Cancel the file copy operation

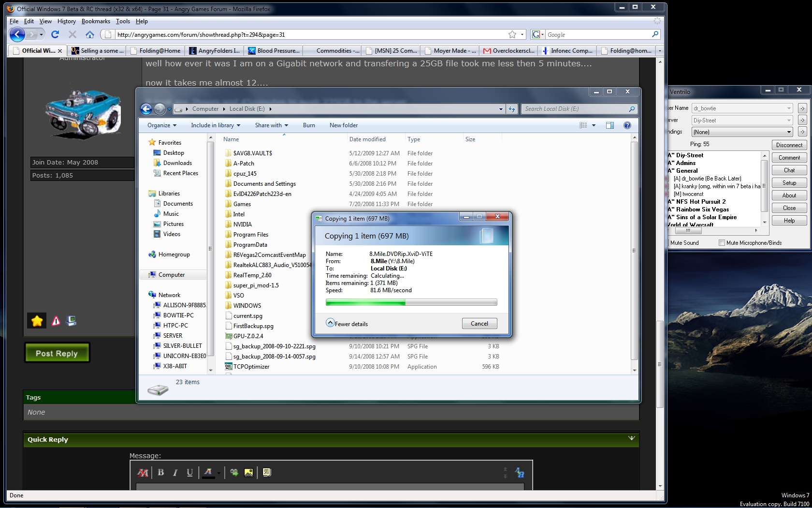(479, 324)
